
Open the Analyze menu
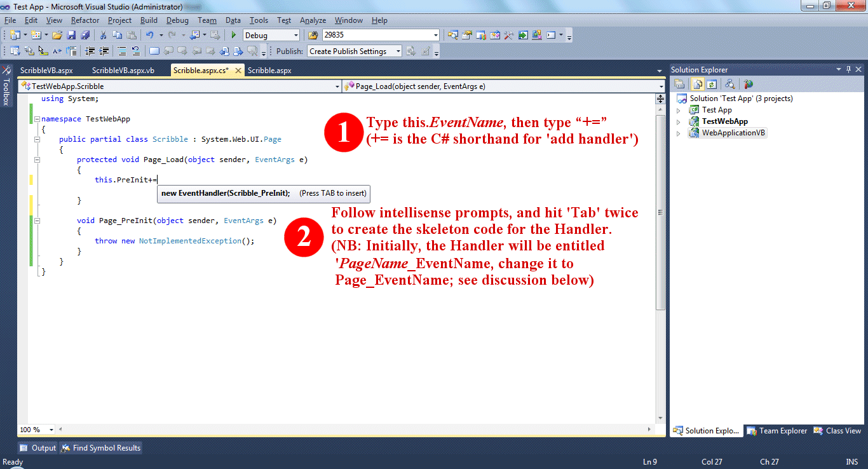click(313, 20)
